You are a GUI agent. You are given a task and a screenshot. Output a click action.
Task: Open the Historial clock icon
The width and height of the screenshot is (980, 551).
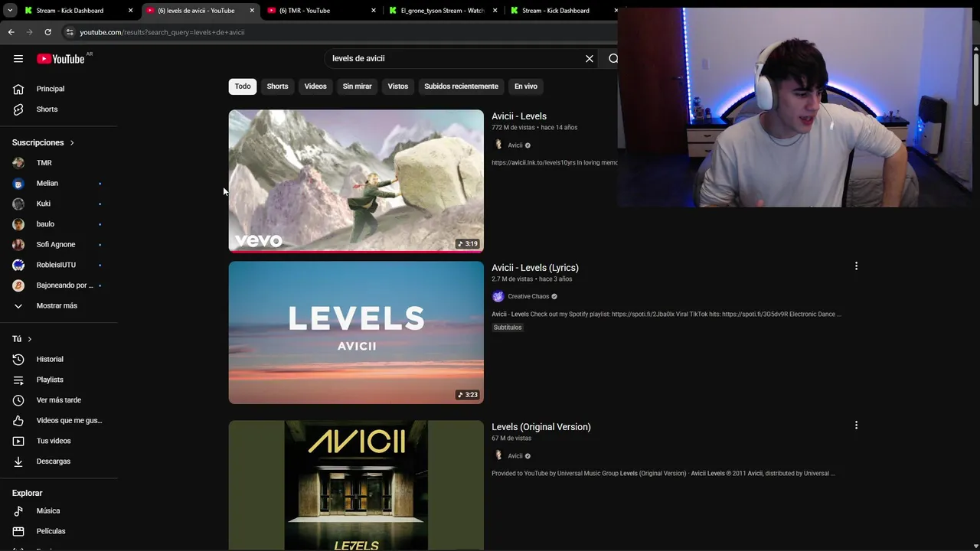pos(18,359)
